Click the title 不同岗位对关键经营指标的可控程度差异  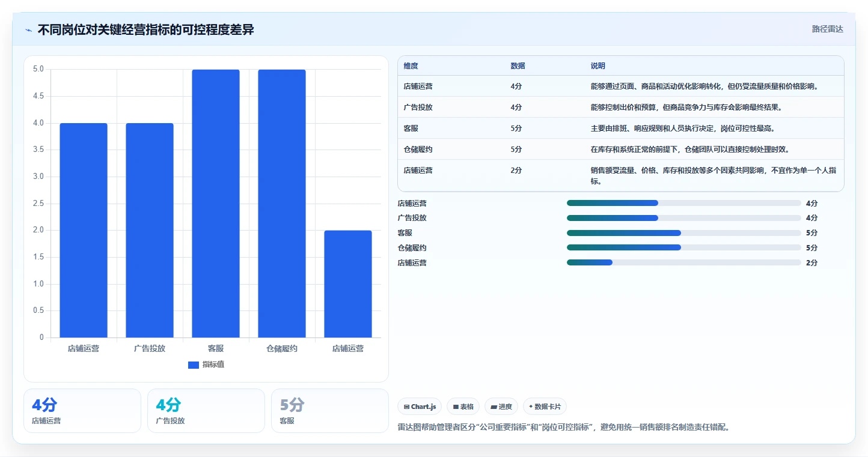coord(145,29)
